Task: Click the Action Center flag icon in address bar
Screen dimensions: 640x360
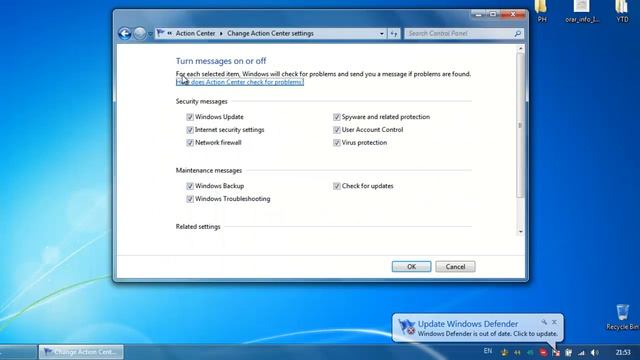Action: coord(160,33)
